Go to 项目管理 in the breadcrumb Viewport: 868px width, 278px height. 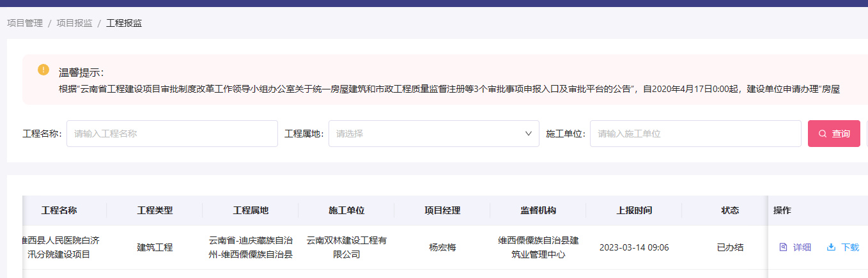point(25,23)
